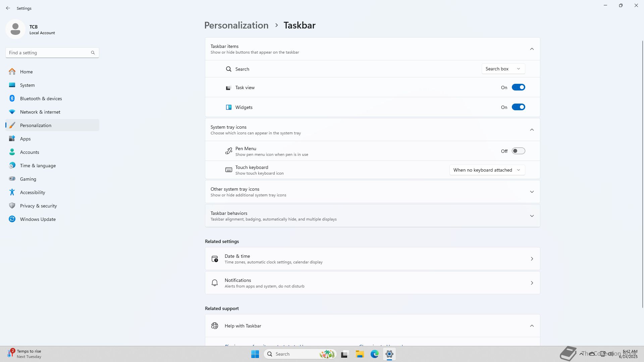Open File Explorer from the taskbar
The height and width of the screenshot is (362, 644).
[360, 354]
